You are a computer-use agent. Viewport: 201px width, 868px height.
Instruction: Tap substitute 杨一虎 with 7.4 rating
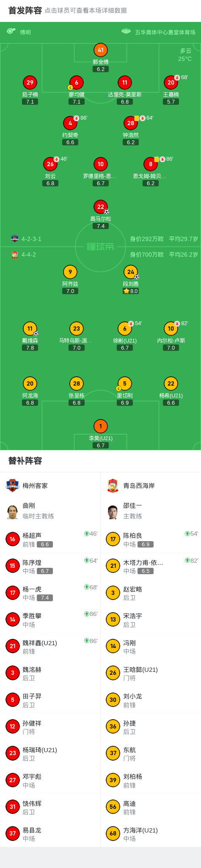tap(50, 593)
